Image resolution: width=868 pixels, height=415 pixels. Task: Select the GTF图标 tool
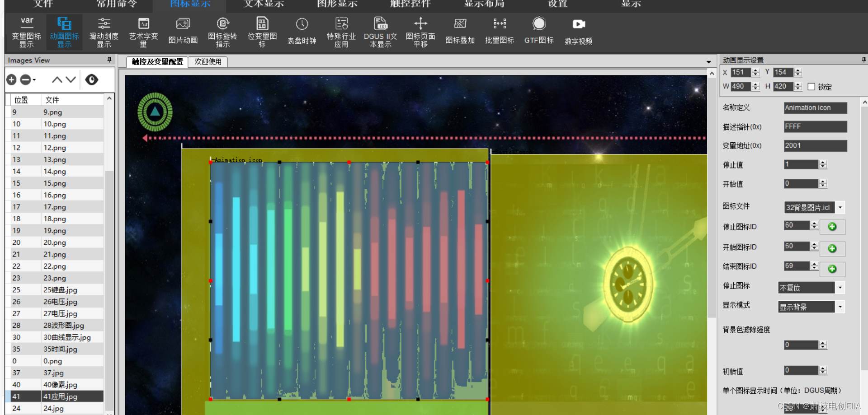click(x=538, y=29)
